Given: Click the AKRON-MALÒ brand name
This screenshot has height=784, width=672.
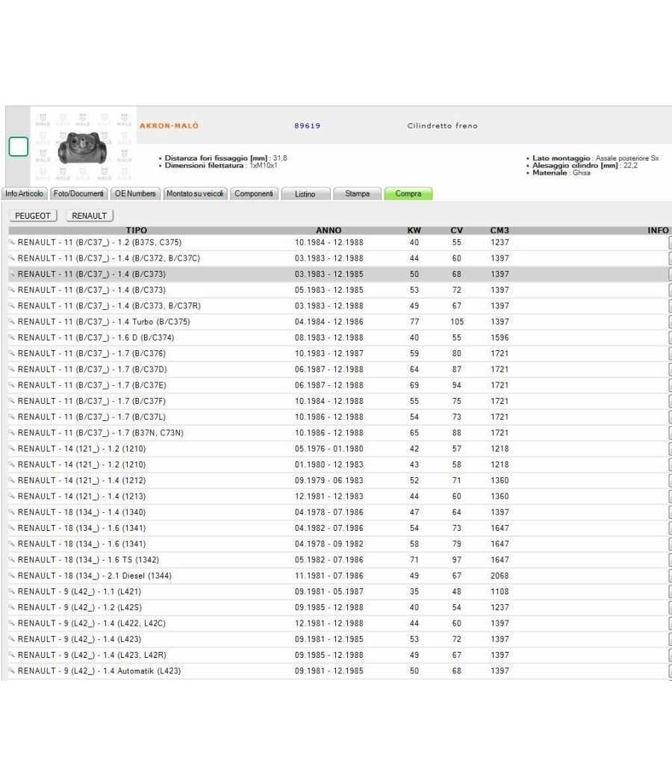Looking at the screenshot, I should click(x=169, y=125).
